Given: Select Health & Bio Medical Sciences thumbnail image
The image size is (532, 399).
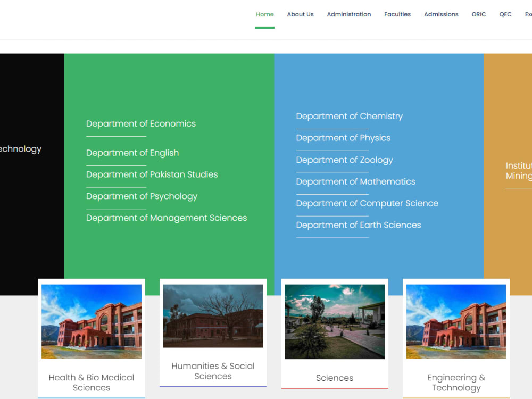Looking at the screenshot, I should [x=92, y=321].
